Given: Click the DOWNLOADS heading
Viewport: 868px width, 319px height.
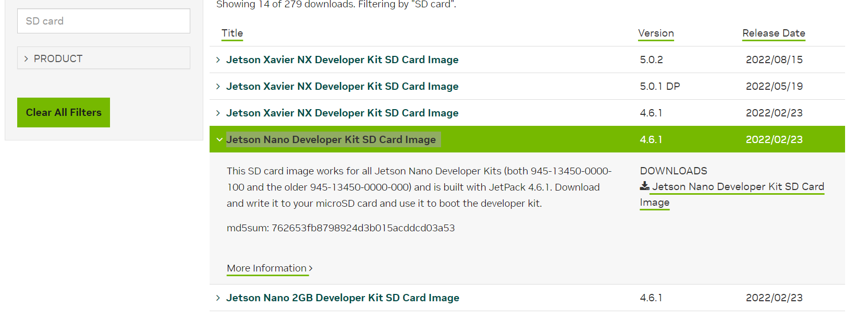Looking at the screenshot, I should click(x=674, y=171).
